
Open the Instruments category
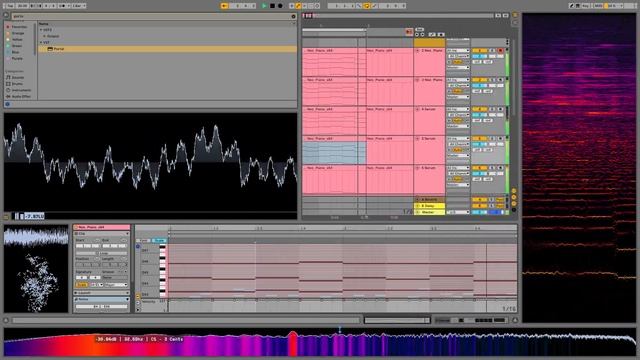18,90
